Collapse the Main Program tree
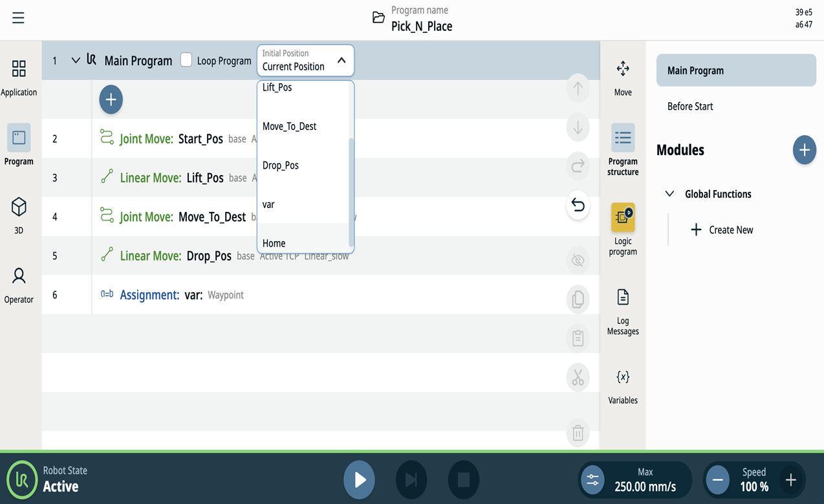This screenshot has width=824, height=504. tap(76, 60)
